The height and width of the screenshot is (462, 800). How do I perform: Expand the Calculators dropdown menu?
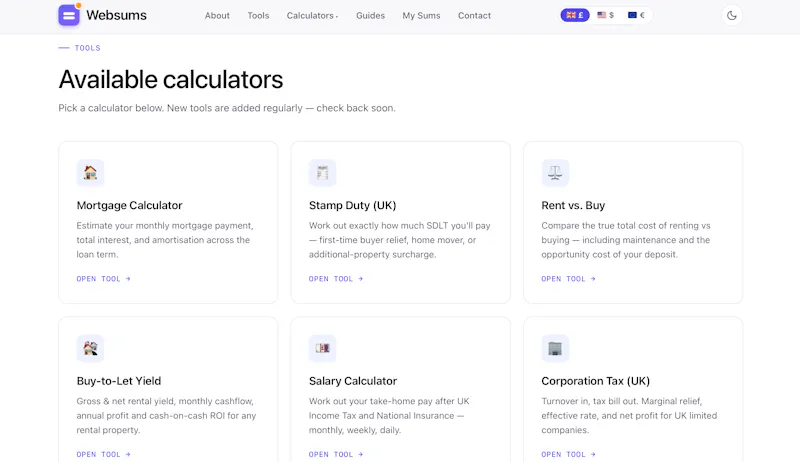[x=312, y=16]
